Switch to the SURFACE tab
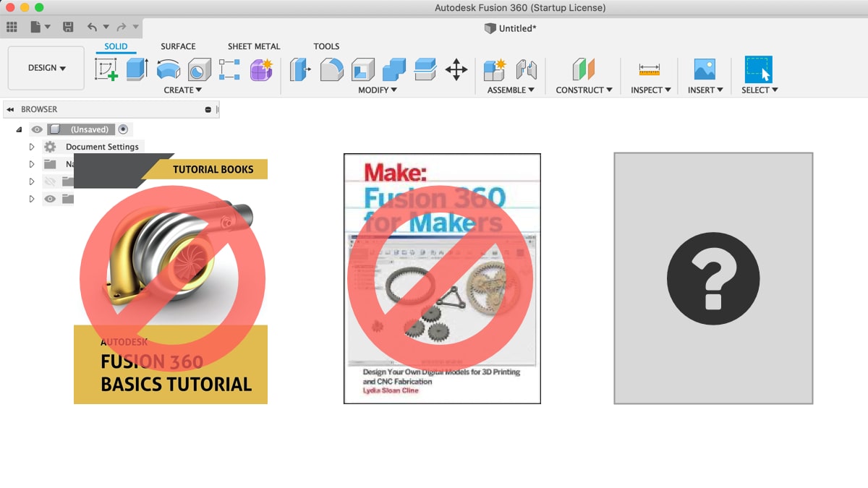 coord(178,46)
